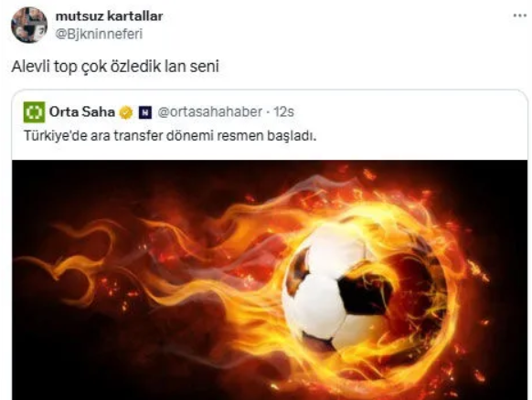Click the dark blue affiliate badge
The image size is (532, 400).
145,112
